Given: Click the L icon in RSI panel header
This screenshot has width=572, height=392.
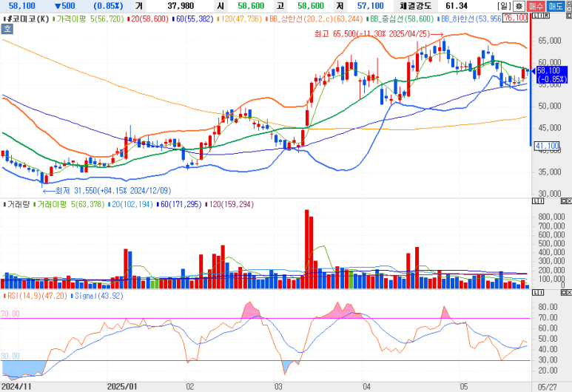Looking at the screenshot, I should tap(536, 292).
